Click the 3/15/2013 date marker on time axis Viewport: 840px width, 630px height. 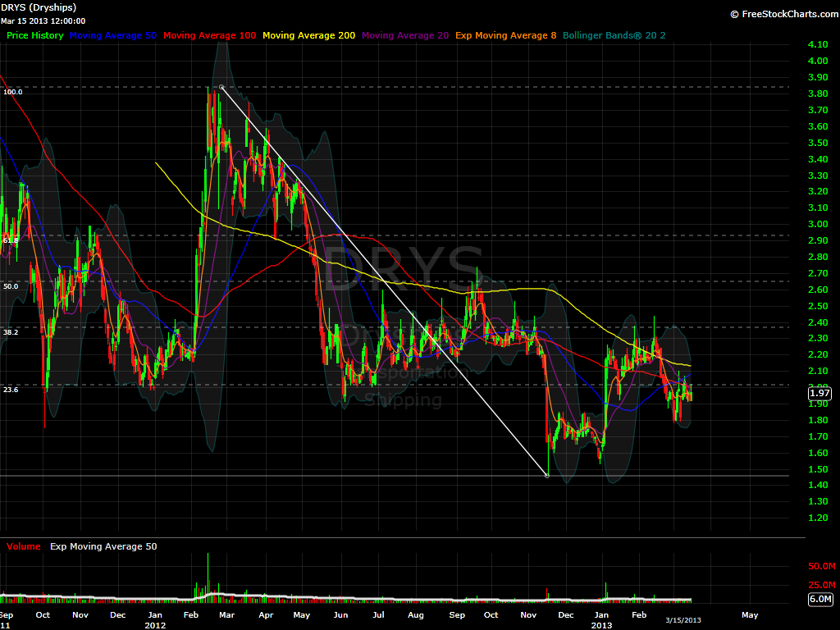tap(682, 619)
